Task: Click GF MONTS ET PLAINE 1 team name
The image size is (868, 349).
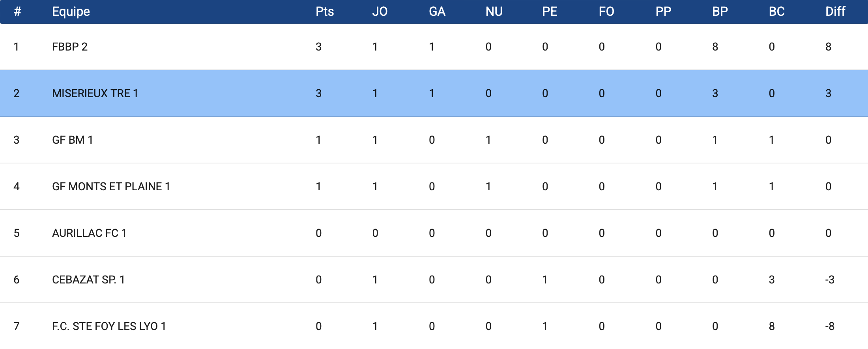Action: 111,187
